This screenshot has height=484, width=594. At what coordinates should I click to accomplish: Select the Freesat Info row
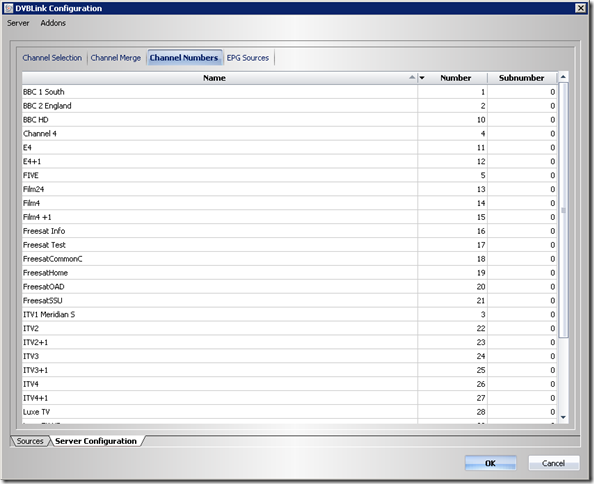(289, 231)
